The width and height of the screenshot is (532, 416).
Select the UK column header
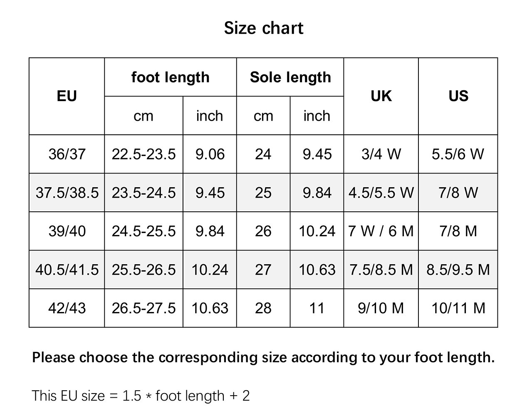pyautogui.click(x=381, y=96)
